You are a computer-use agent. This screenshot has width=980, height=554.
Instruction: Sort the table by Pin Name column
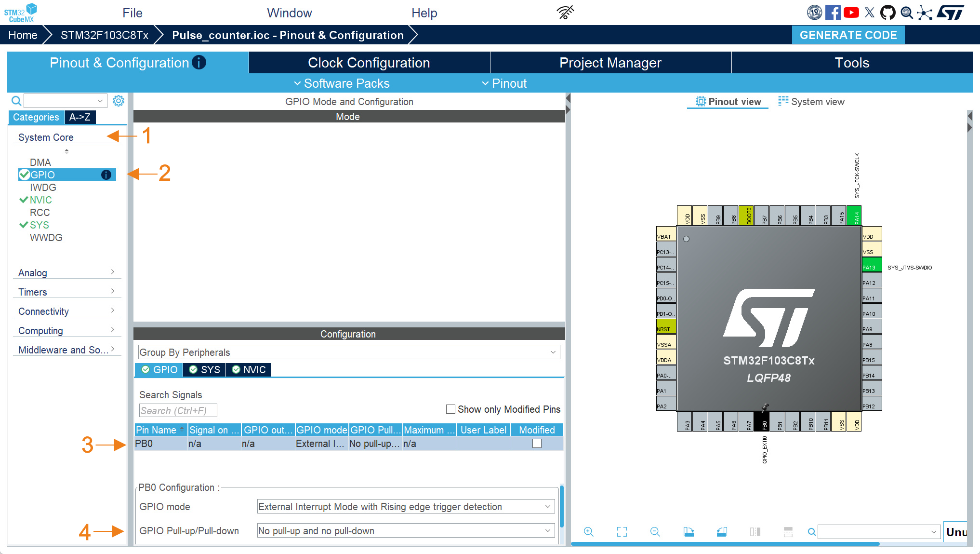[x=161, y=430]
